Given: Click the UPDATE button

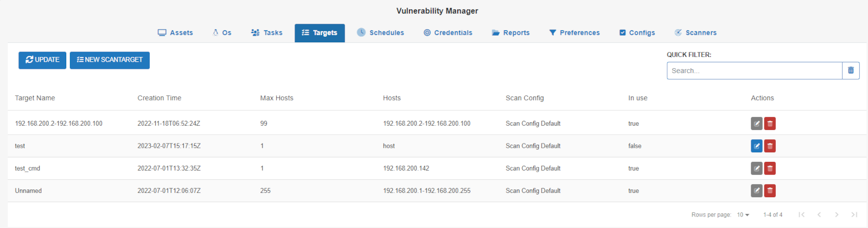Looking at the screenshot, I should click(x=42, y=60).
